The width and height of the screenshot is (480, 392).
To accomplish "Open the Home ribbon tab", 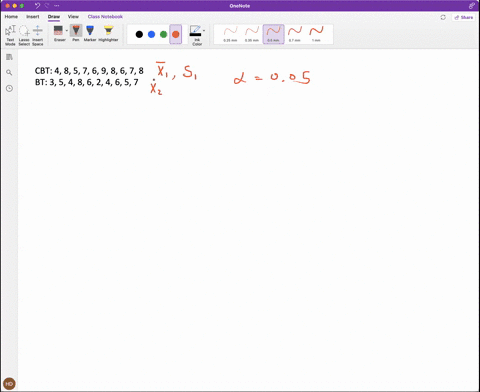I will 11,16.
